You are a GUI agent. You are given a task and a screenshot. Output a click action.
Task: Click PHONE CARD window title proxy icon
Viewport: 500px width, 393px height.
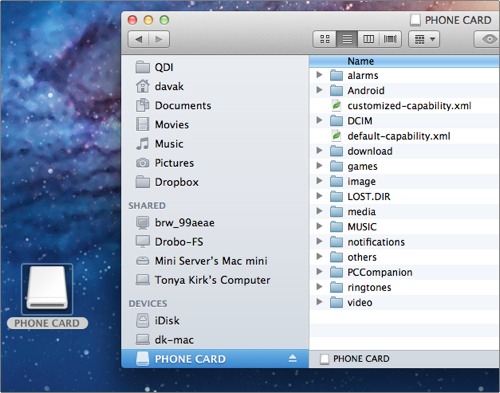415,20
